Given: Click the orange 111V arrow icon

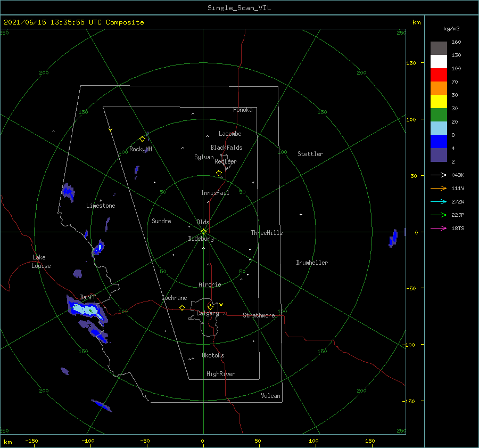Looking at the screenshot, I should (439, 189).
